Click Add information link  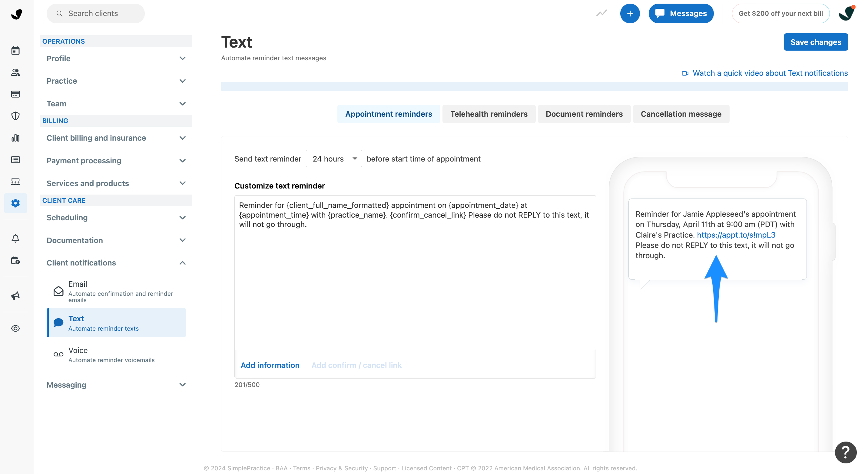pyautogui.click(x=270, y=365)
